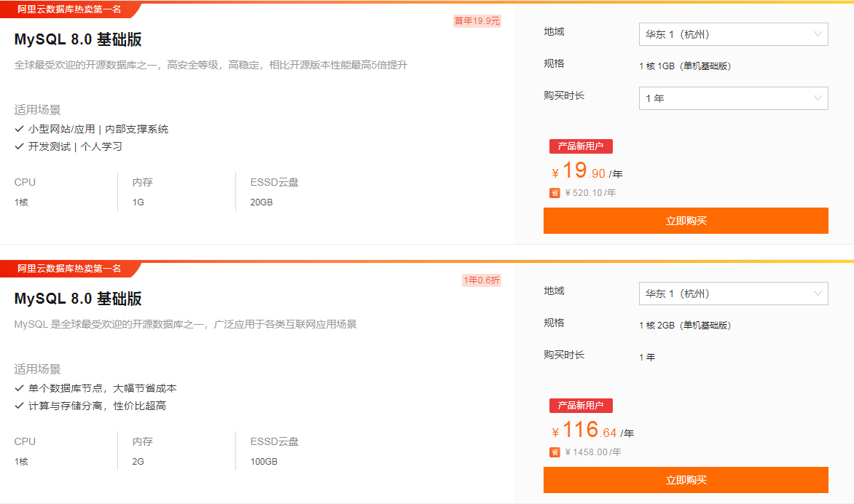Click the 产品新用户 tag above ¥116.64
This screenshot has height=504, width=854.
click(581, 406)
